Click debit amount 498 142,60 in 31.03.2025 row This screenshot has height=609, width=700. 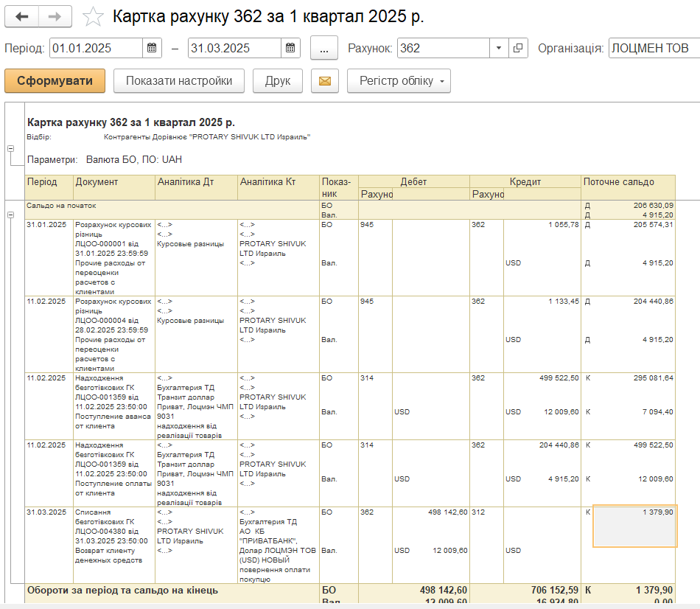[448, 512]
